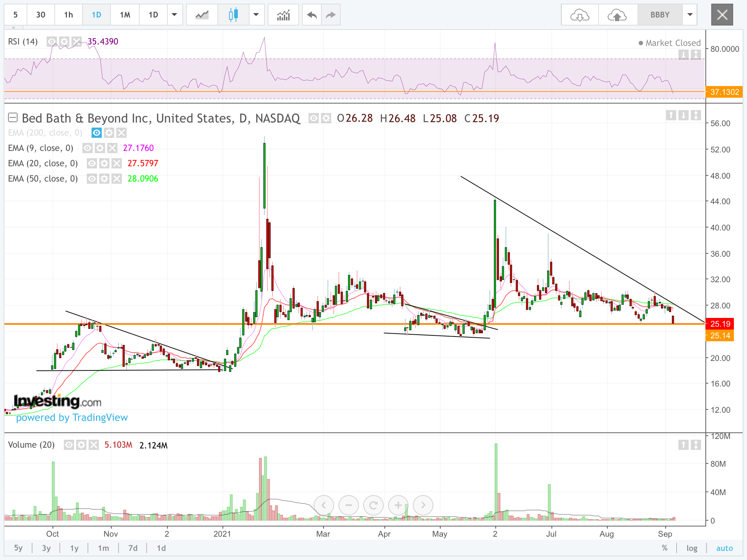This screenshot has height=560, width=747.
Task: Open dropdown next to BBBY symbol
Action: [x=690, y=15]
